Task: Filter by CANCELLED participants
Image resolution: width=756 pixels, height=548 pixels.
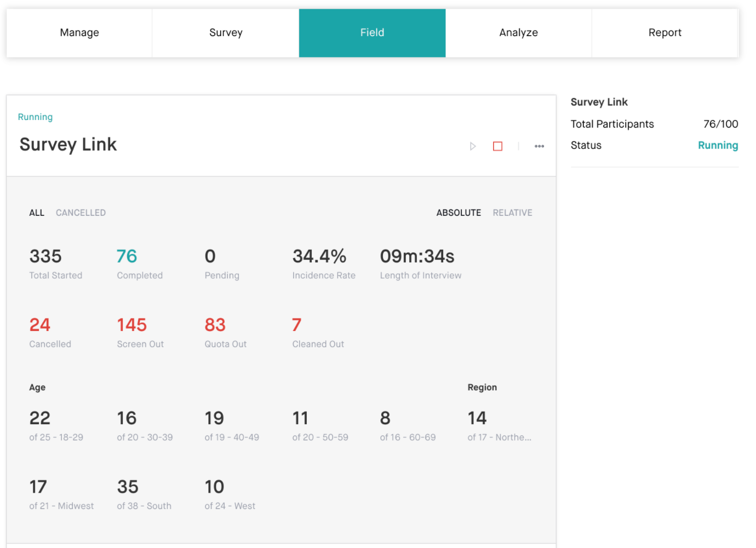Action: pyautogui.click(x=81, y=213)
